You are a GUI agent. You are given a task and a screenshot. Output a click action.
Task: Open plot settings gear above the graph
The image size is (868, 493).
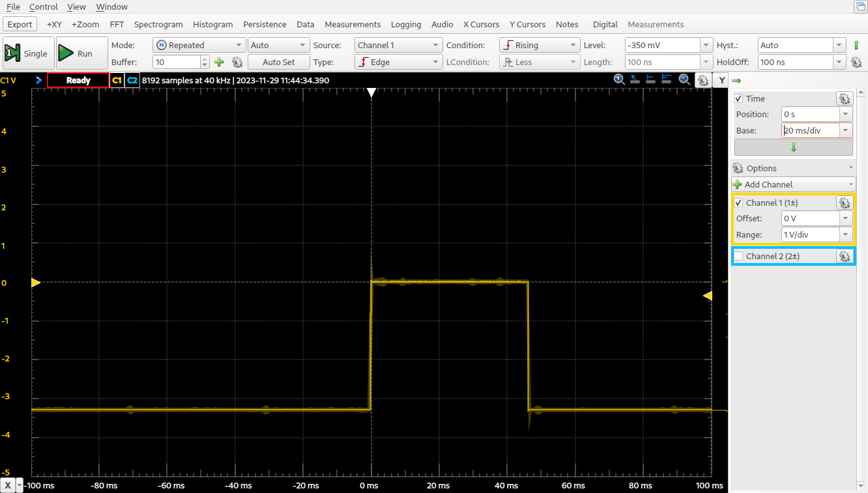click(702, 80)
